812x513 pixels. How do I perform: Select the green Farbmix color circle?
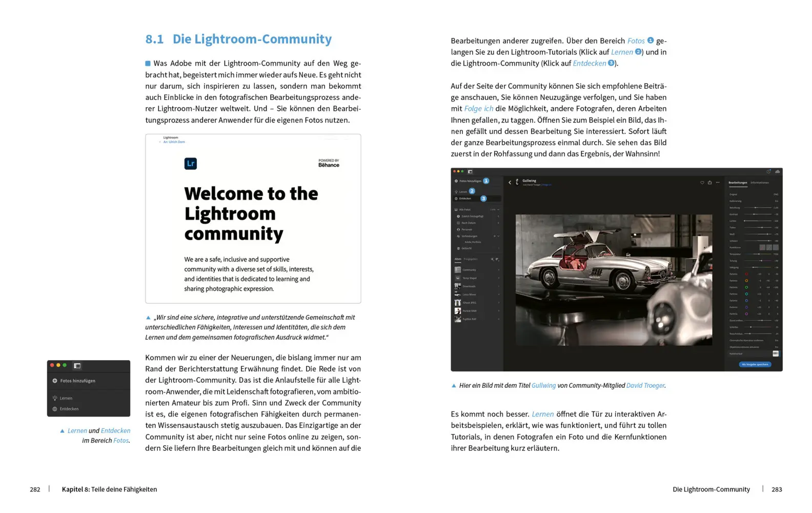746,287
